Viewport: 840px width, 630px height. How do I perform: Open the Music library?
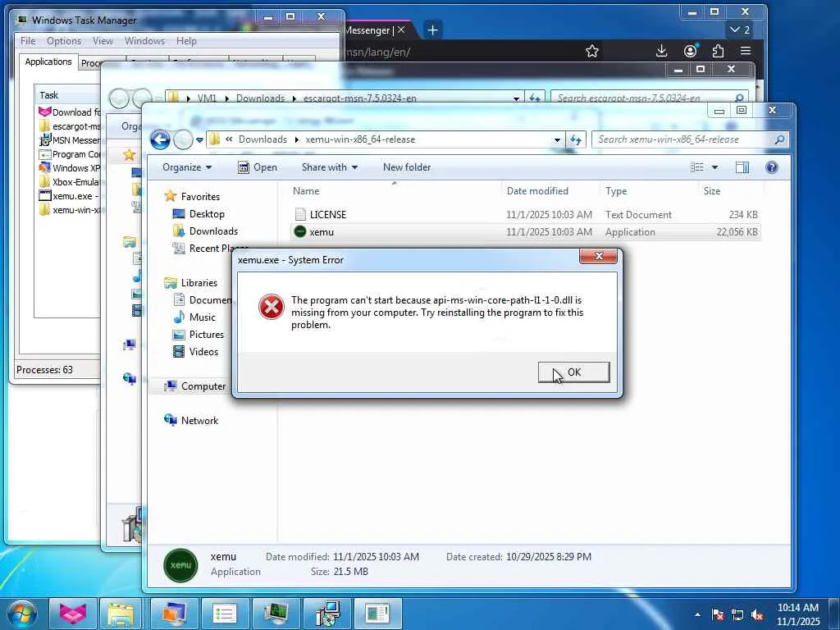[x=202, y=317]
